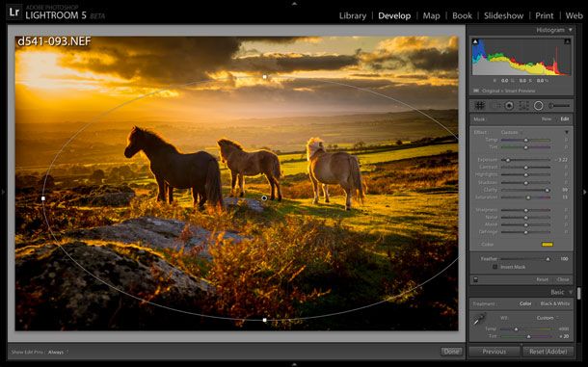Open the Effect Custom preset dropdown
The width and height of the screenshot is (588, 367).
click(512, 132)
